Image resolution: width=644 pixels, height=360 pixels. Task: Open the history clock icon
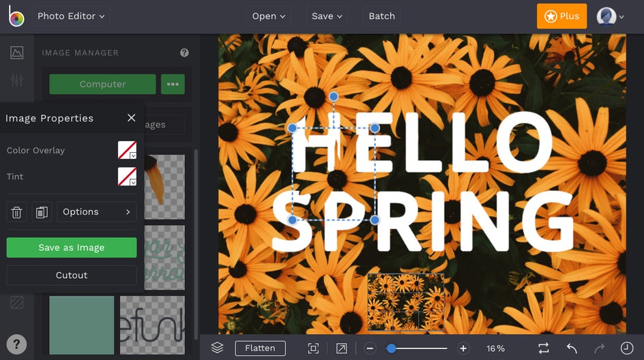pos(627,348)
